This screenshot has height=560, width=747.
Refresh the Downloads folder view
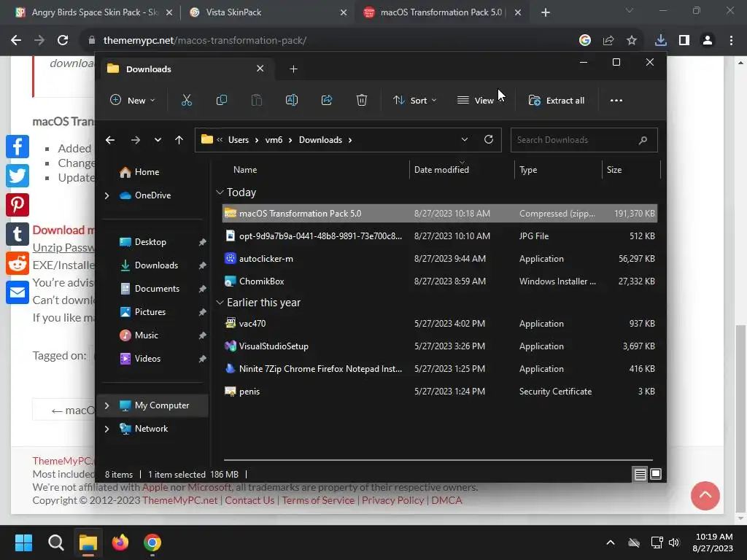pyautogui.click(x=488, y=139)
